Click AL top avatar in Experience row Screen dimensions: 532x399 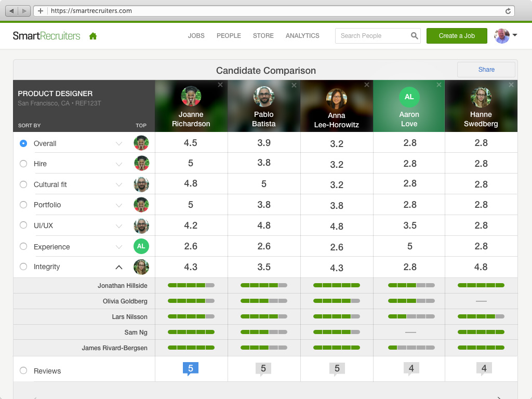(141, 246)
